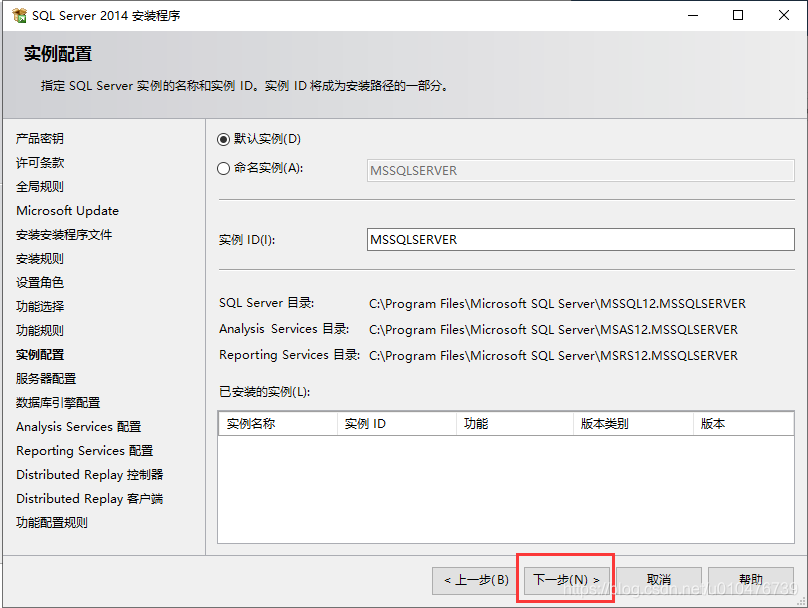Select 许可条款 step in sidebar
The height and width of the screenshot is (608, 808).
[40, 163]
